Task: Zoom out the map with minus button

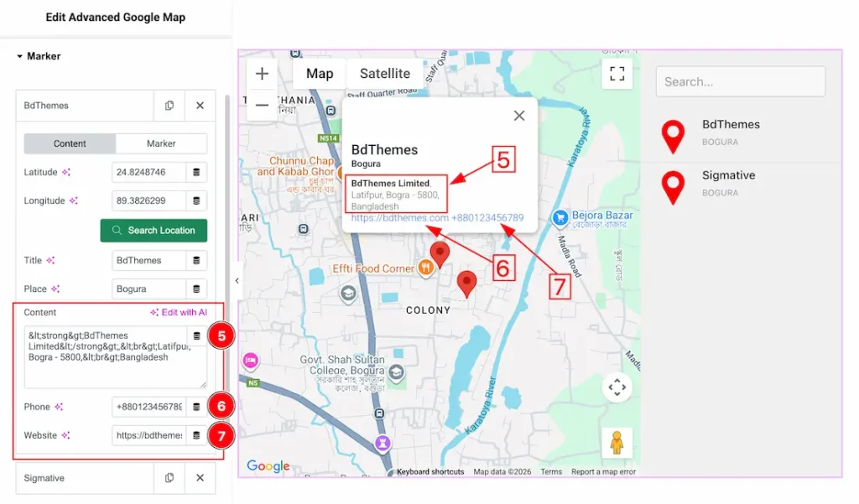Action: tap(262, 105)
